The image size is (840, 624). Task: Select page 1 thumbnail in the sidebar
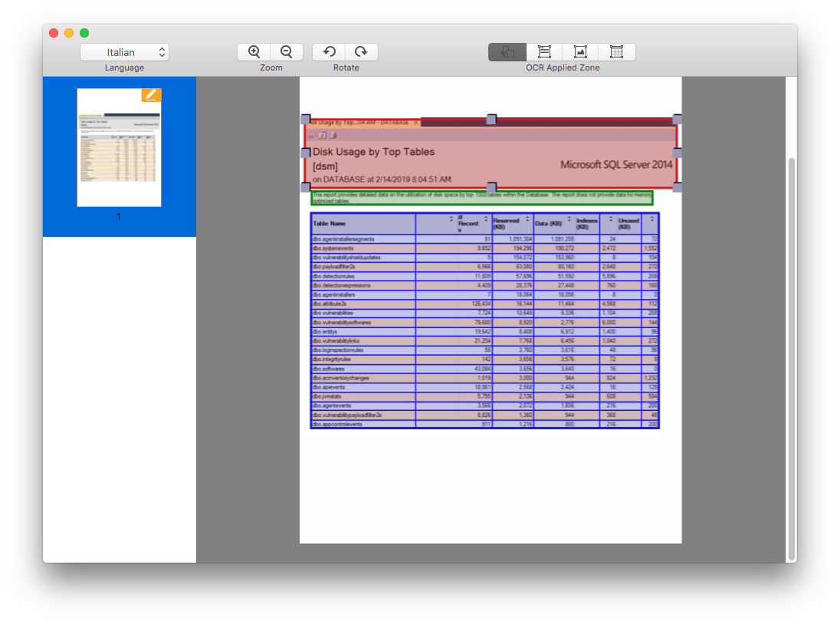coord(119,148)
